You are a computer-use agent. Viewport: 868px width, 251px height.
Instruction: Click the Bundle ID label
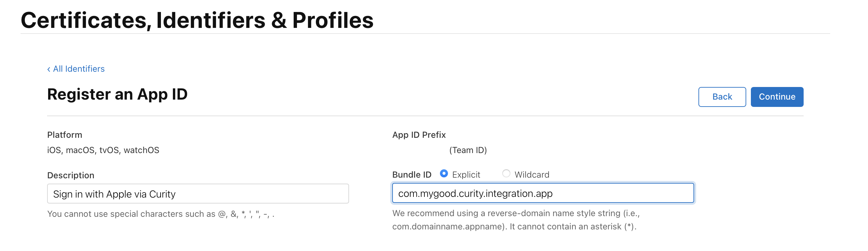[x=411, y=175]
